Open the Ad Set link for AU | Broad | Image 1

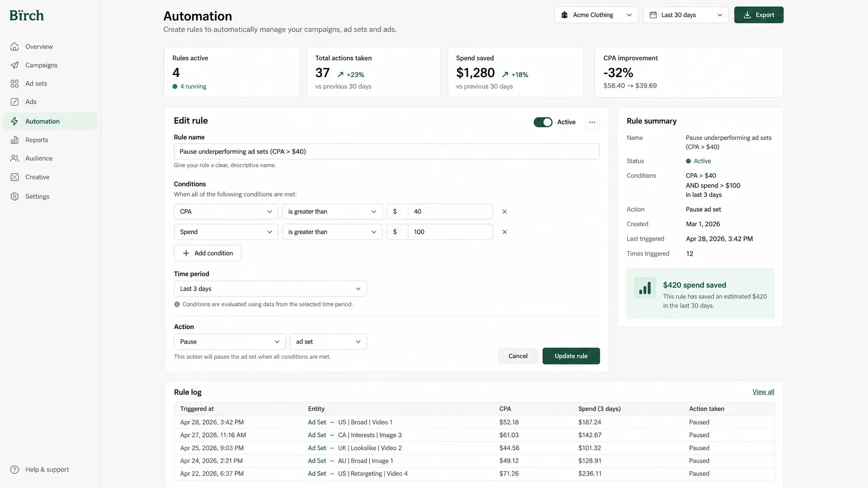coord(317,461)
